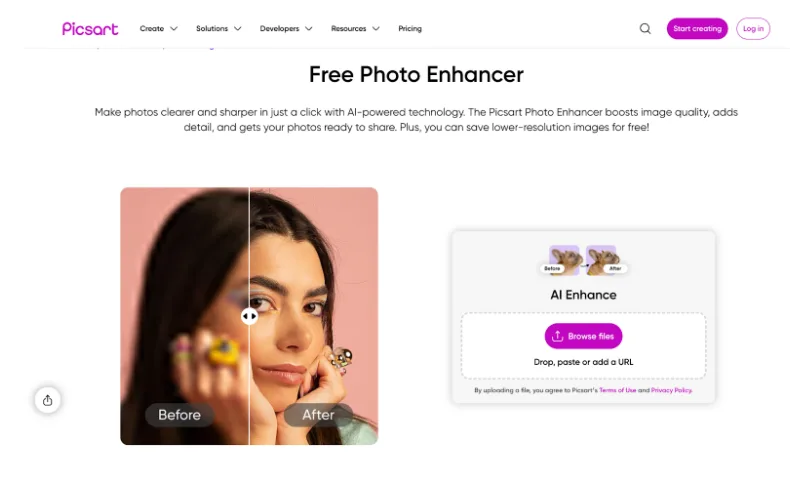Expand the Create dropdown chevron
Screen dimensions: 790x482
click(x=174, y=29)
